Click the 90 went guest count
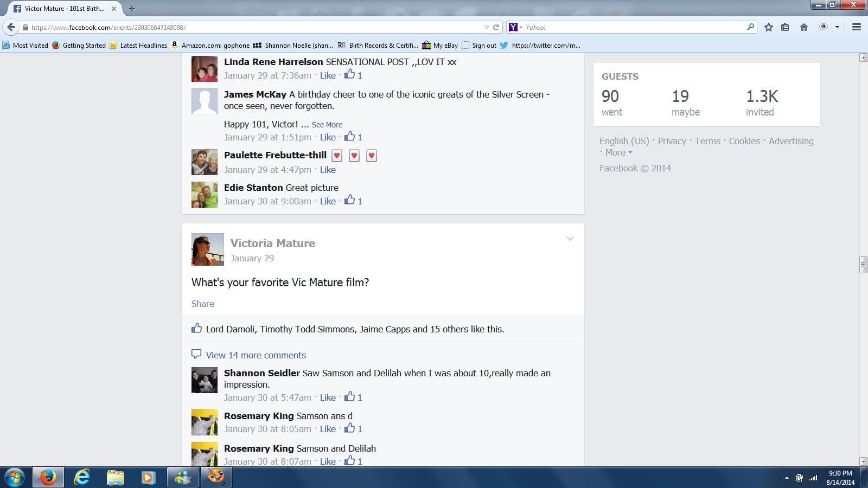The image size is (868, 488). pos(612,103)
